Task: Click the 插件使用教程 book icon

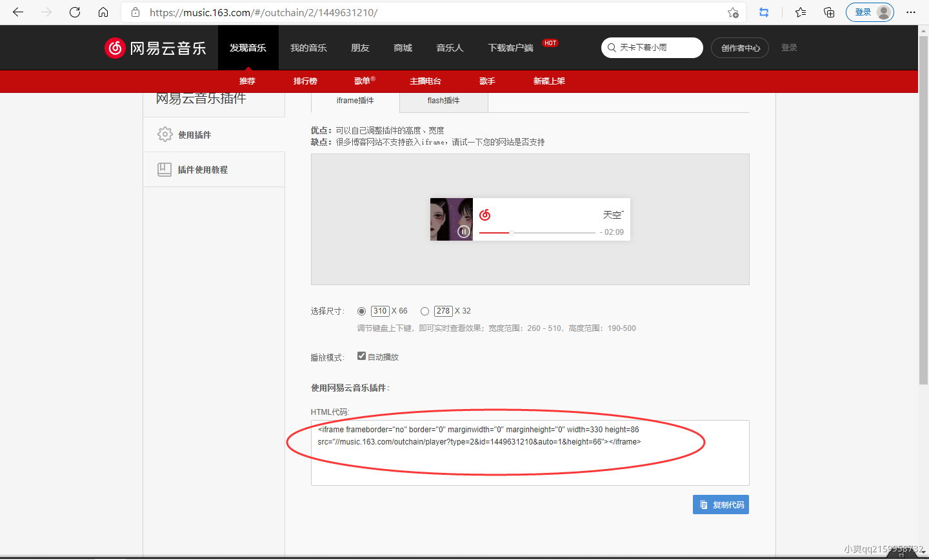Action: pyautogui.click(x=165, y=169)
